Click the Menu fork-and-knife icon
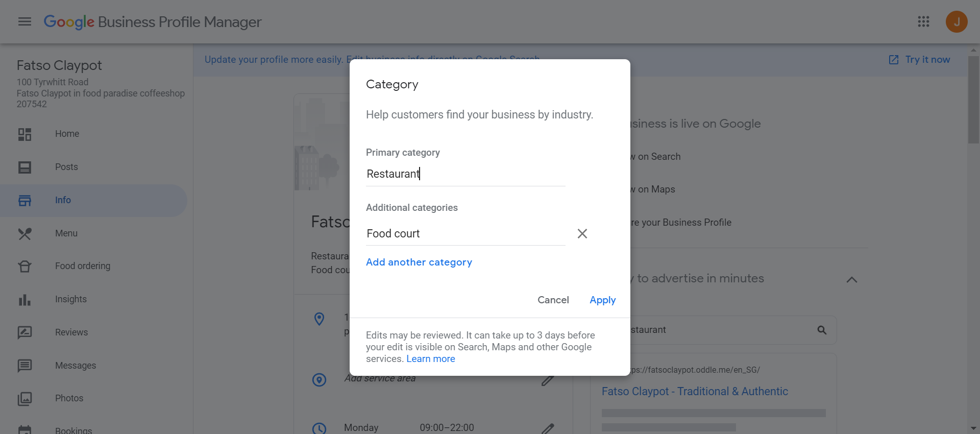 pos(24,233)
